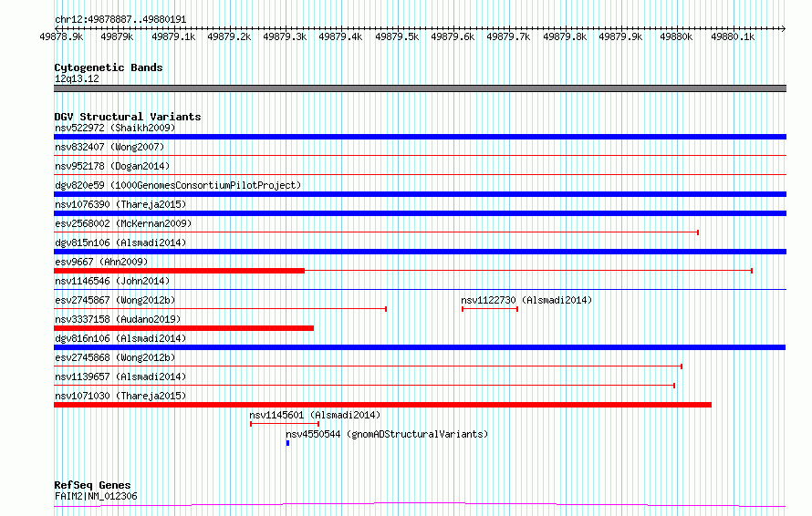Click the 49878.9k ruler tick label
This screenshot has height=516, width=812.
[x=62, y=36]
